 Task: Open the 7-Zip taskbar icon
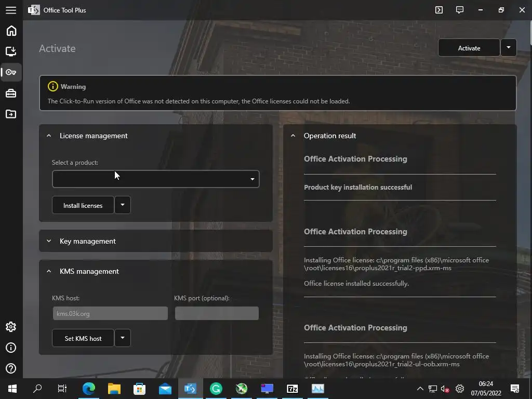click(292, 389)
